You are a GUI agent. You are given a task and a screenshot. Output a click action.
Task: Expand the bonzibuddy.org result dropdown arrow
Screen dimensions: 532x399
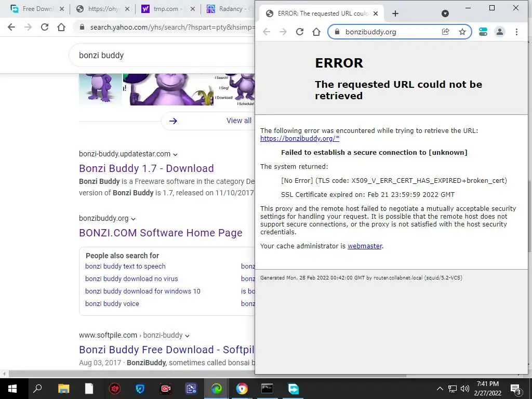tap(133, 219)
